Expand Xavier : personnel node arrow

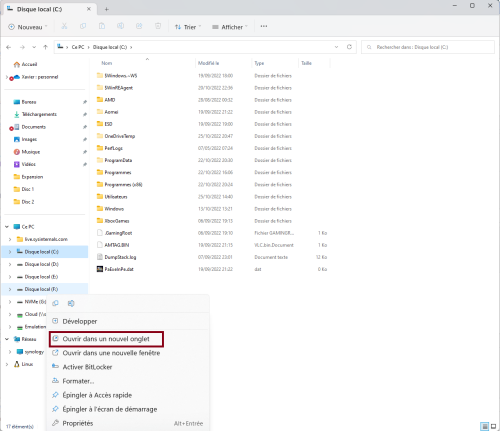(x=6, y=77)
